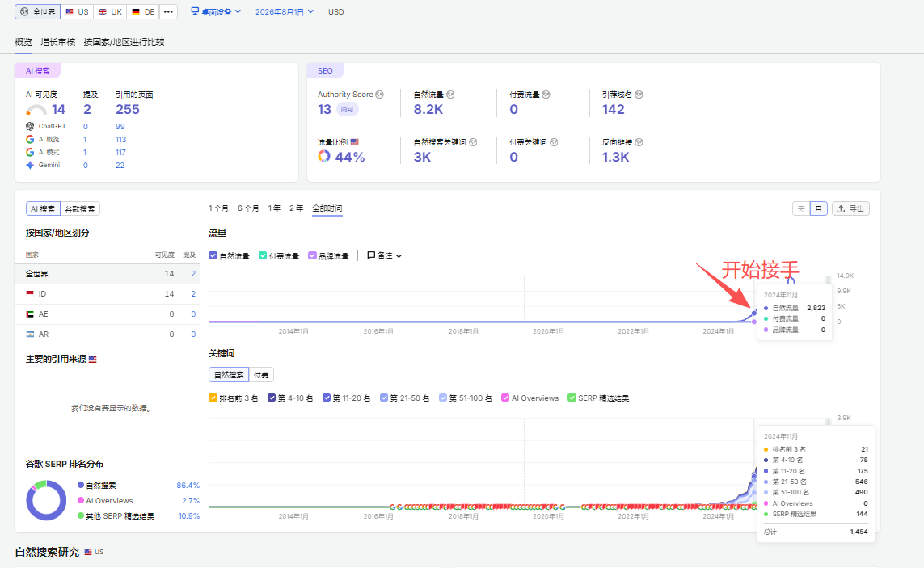
Task: Select the ID country row
Action: (x=108, y=294)
